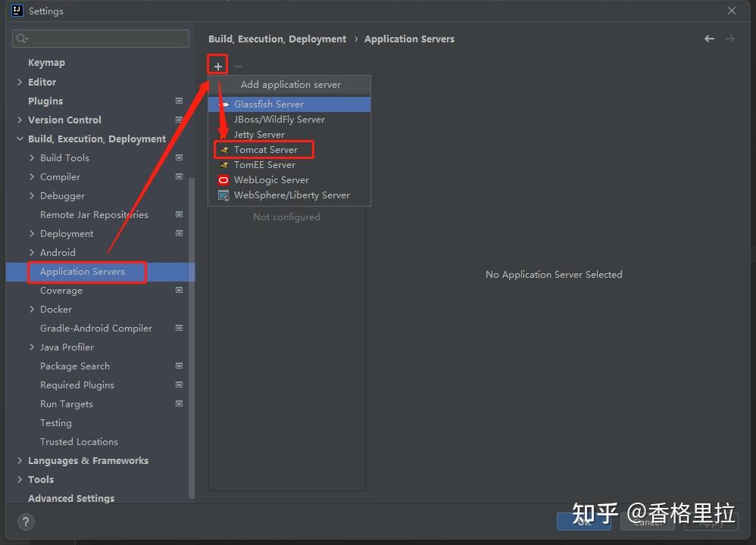Click the minus remove server icon
The height and width of the screenshot is (545, 756).
(238, 66)
